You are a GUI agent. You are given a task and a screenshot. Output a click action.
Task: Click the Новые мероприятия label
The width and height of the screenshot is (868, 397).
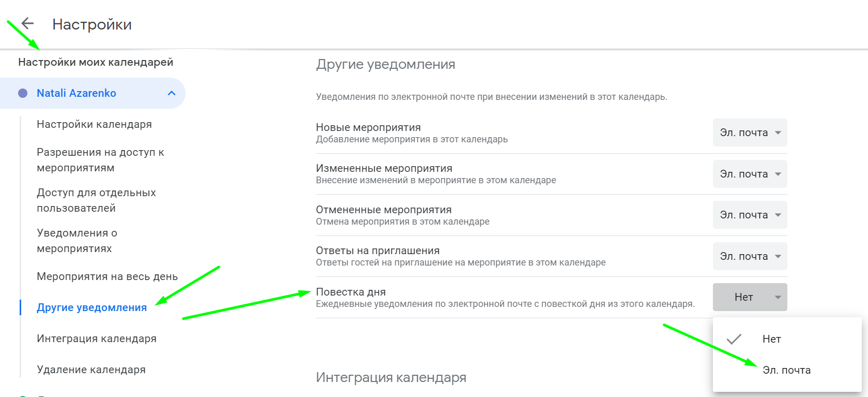[368, 127]
